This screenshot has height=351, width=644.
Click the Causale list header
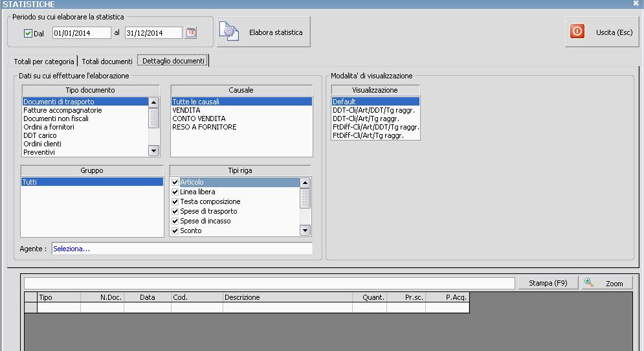(241, 90)
